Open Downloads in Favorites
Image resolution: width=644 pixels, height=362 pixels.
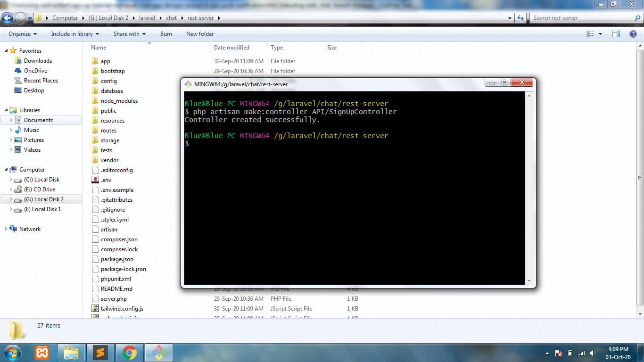click(x=38, y=61)
